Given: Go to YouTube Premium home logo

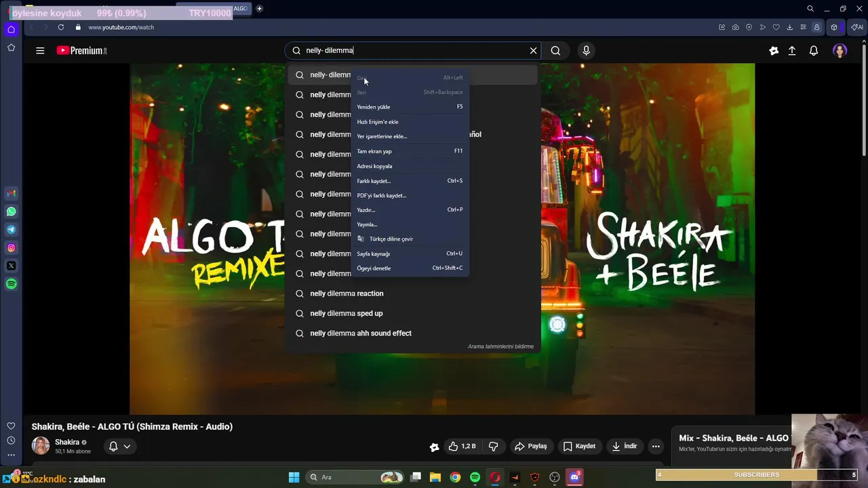Looking at the screenshot, I should (81, 51).
